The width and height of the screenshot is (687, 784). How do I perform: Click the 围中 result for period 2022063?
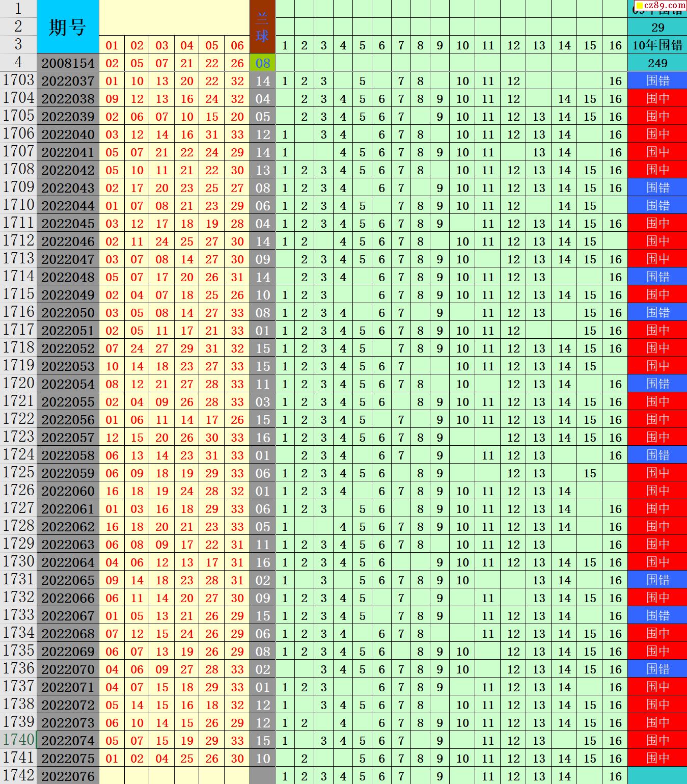point(657,544)
